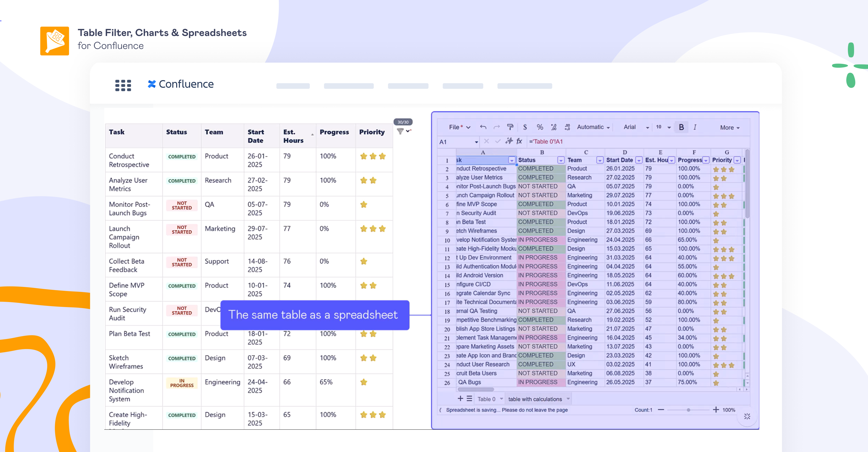Screen dimensions: 868x452
Task: Open Status column filter dropdown
Action: [x=561, y=160]
